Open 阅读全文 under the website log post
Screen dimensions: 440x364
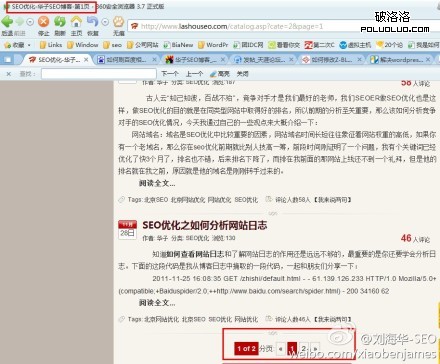coord(157,303)
